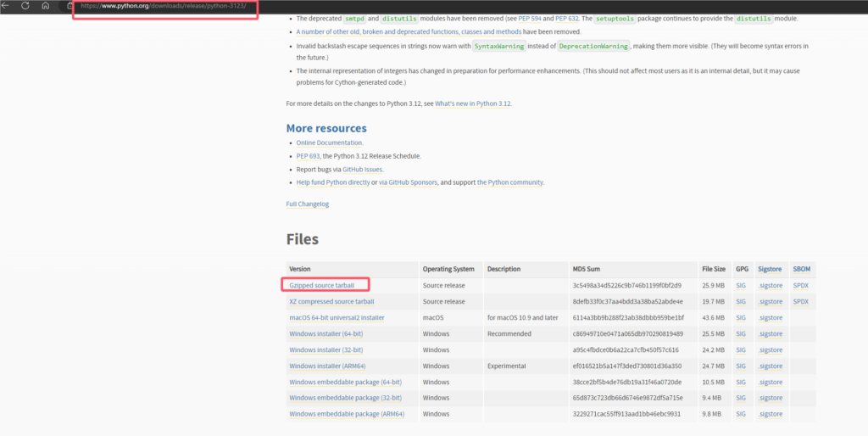This screenshot has height=436, width=868.
Task: Open .sigstore for embeddable package (ARM64)
Action: pyautogui.click(x=770, y=414)
